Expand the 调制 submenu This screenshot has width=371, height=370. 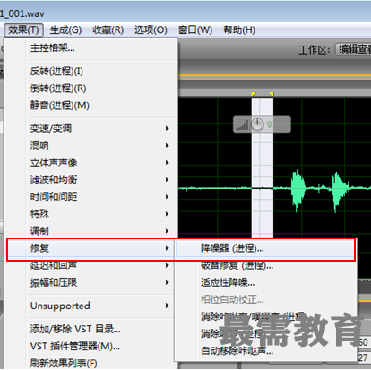[92, 231]
